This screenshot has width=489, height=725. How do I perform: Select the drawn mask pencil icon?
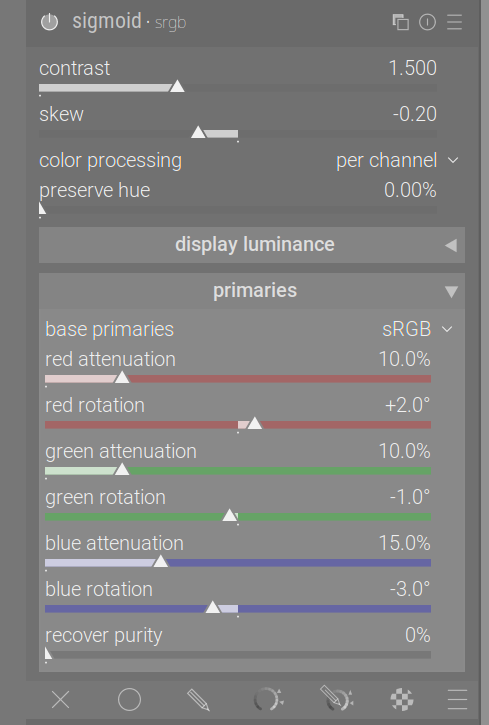tap(198, 700)
